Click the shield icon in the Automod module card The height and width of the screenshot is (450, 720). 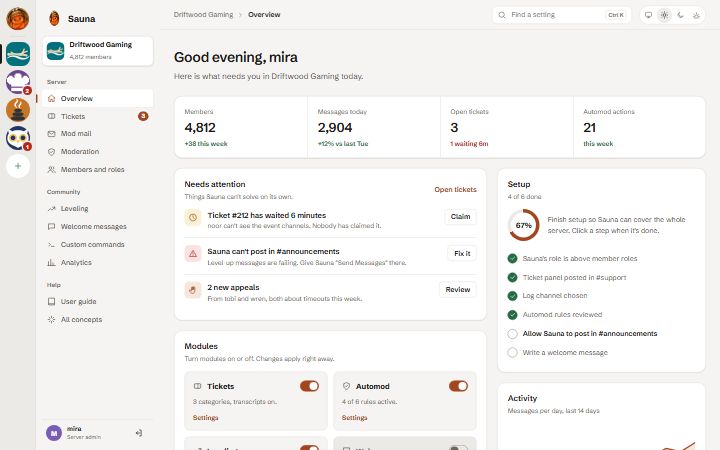347,386
